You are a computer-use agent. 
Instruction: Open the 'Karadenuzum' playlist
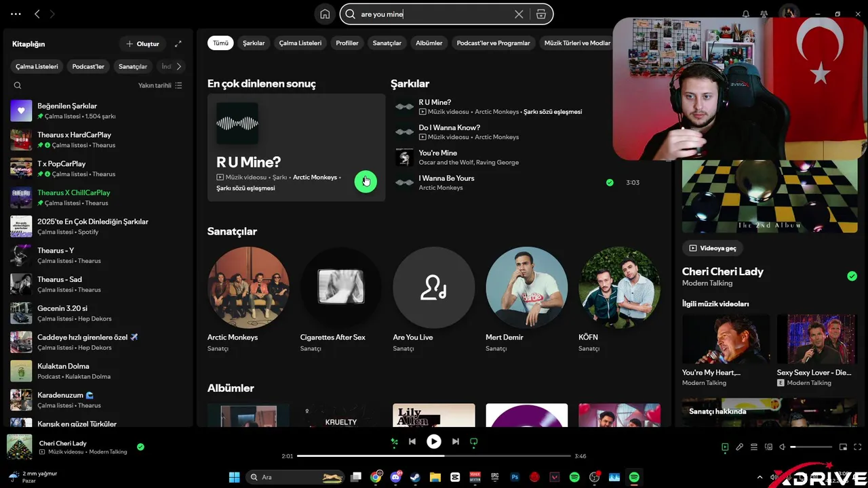point(98,400)
